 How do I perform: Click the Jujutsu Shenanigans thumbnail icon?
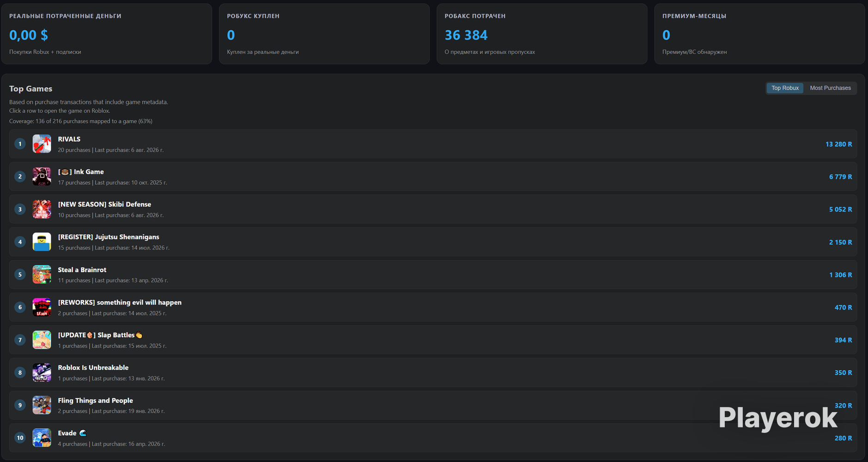click(x=42, y=242)
